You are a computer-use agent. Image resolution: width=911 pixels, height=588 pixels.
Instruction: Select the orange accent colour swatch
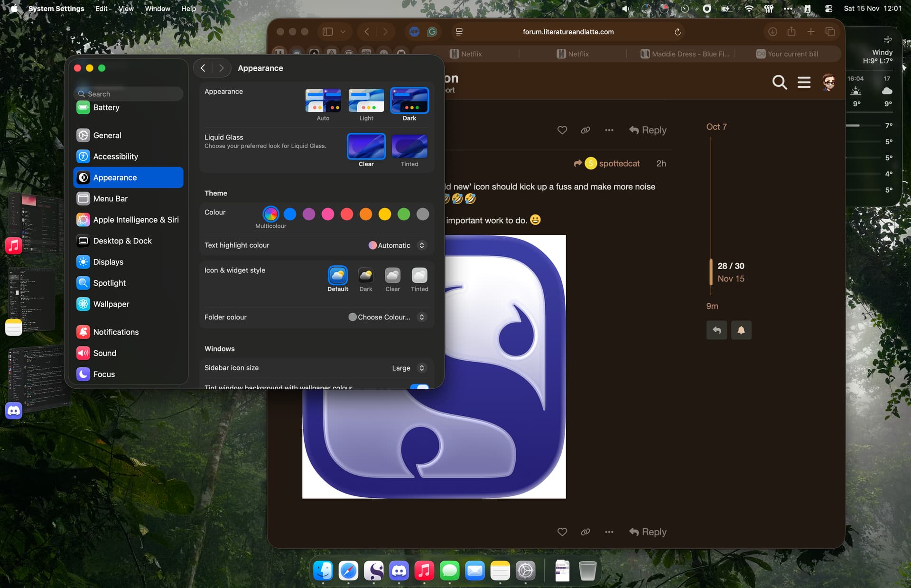(x=366, y=215)
